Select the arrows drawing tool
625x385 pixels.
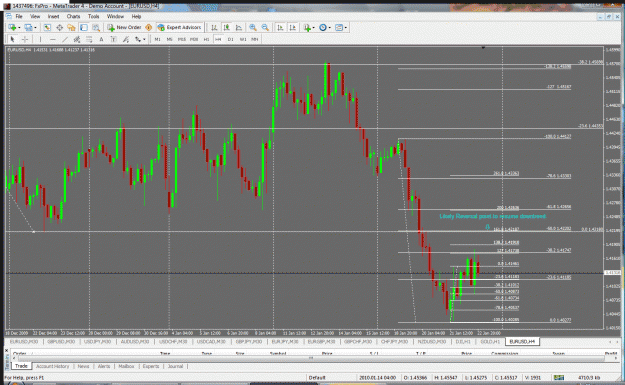coord(138,39)
